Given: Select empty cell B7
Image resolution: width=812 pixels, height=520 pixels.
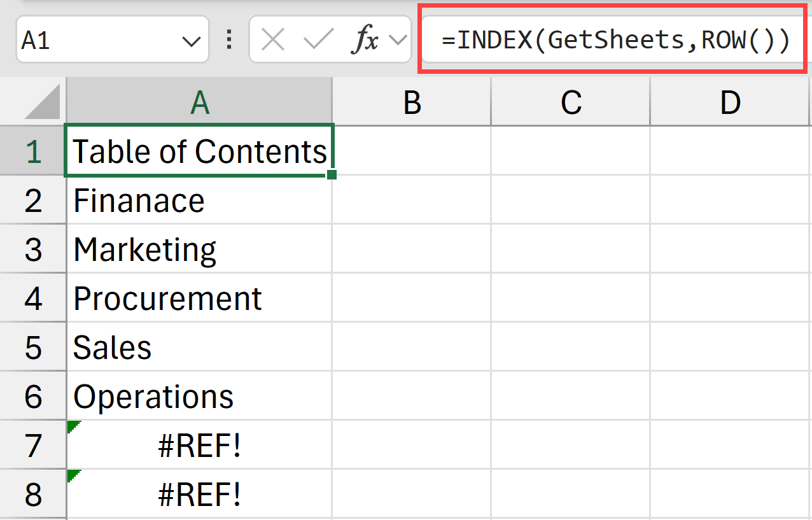Looking at the screenshot, I should [x=412, y=445].
